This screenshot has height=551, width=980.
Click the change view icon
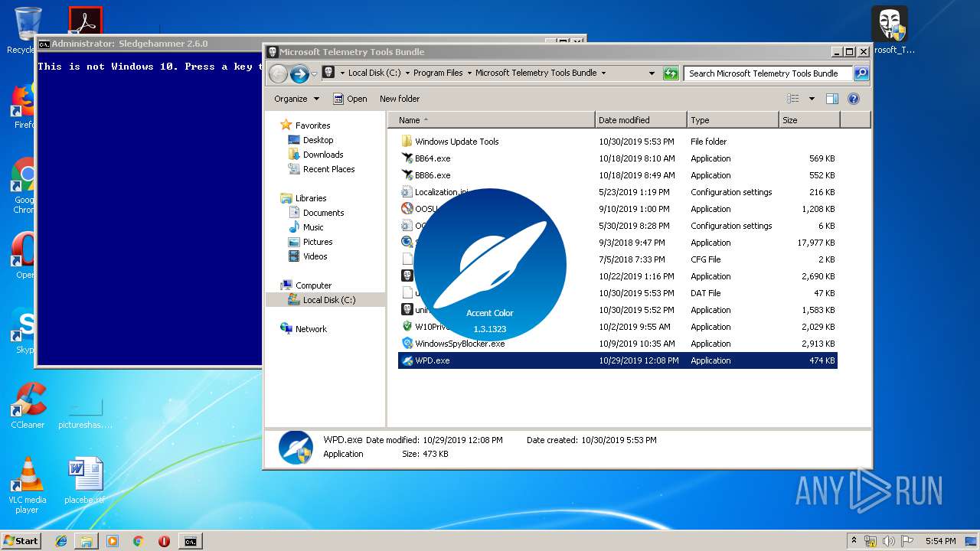(x=793, y=99)
